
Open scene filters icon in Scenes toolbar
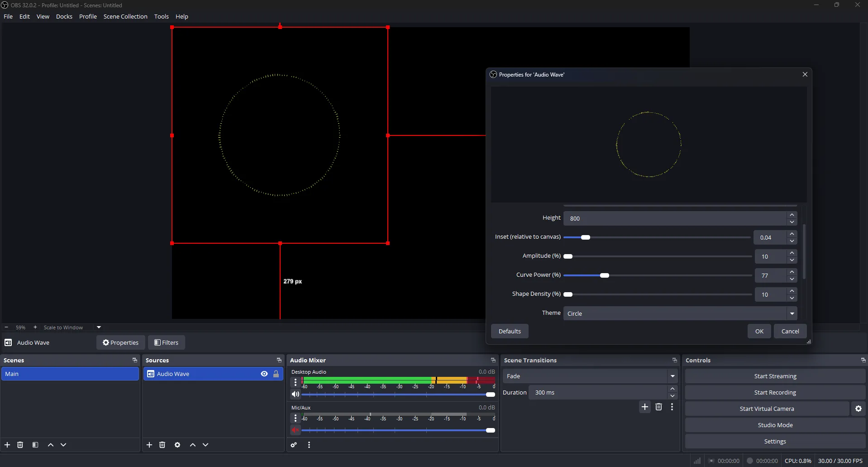tap(35, 445)
